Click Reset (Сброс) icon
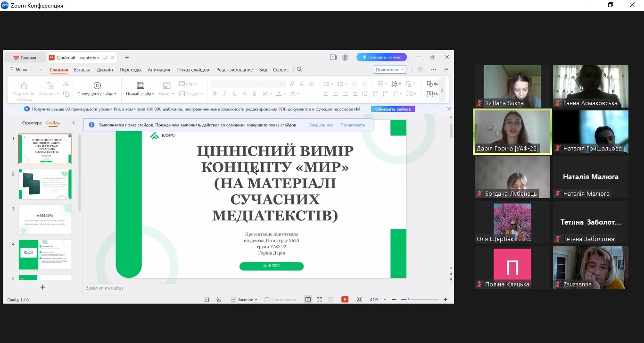Screen dimensions: 644x343 pos(189,84)
